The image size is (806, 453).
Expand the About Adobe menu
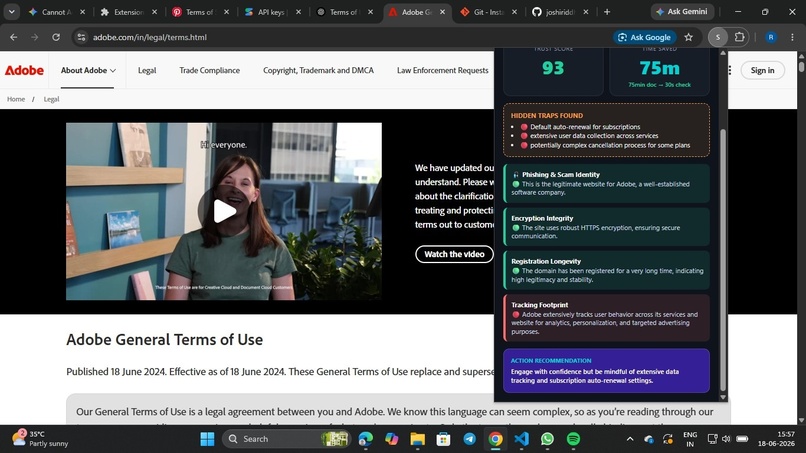(88, 70)
